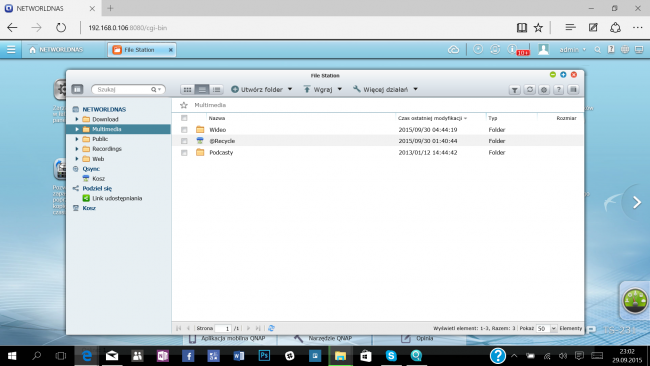Image resolution: width=650 pixels, height=366 pixels.
Task: Open the Pokaż items-per-page combo box
Action: 546,328
